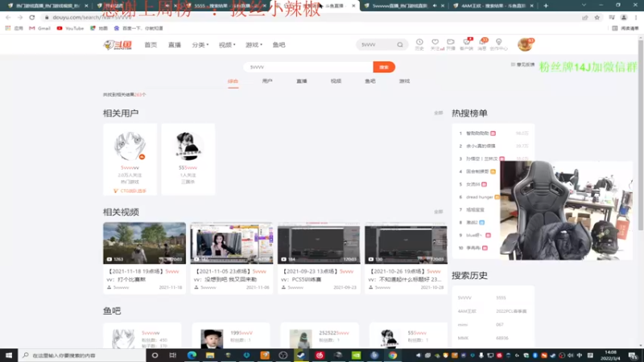The height and width of the screenshot is (362, 644).
Task: Bookmark this page with star icon
Action: click(597, 17)
